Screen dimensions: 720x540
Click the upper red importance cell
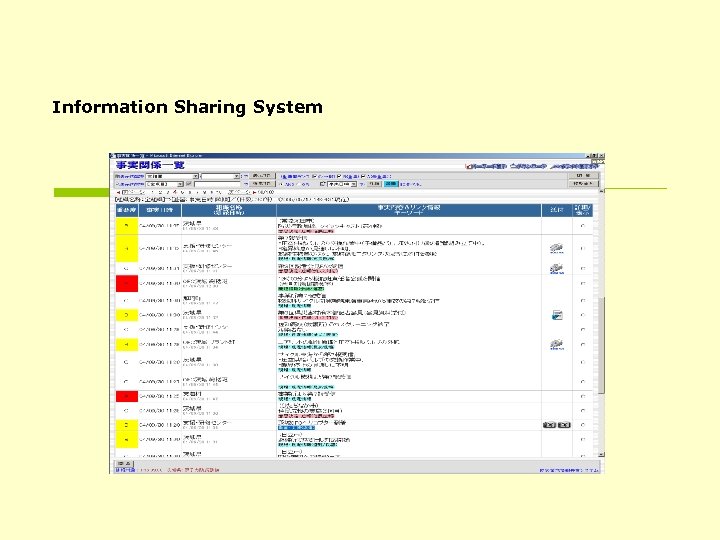pyautogui.click(x=127, y=283)
